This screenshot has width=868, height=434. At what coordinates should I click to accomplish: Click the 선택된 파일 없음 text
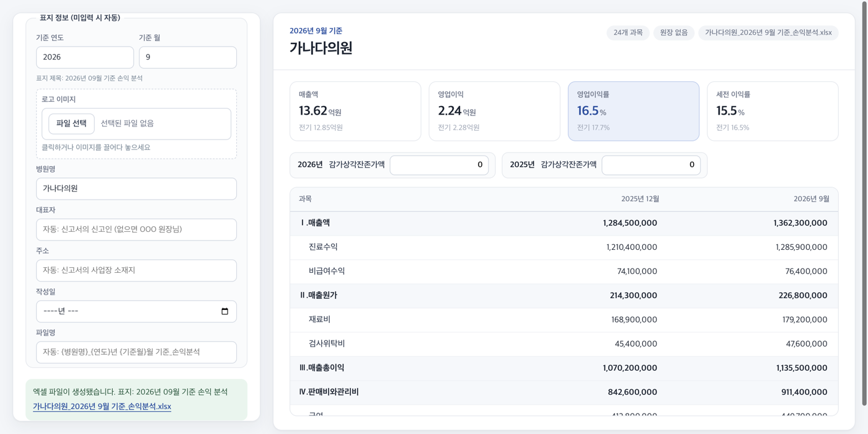[x=127, y=123]
